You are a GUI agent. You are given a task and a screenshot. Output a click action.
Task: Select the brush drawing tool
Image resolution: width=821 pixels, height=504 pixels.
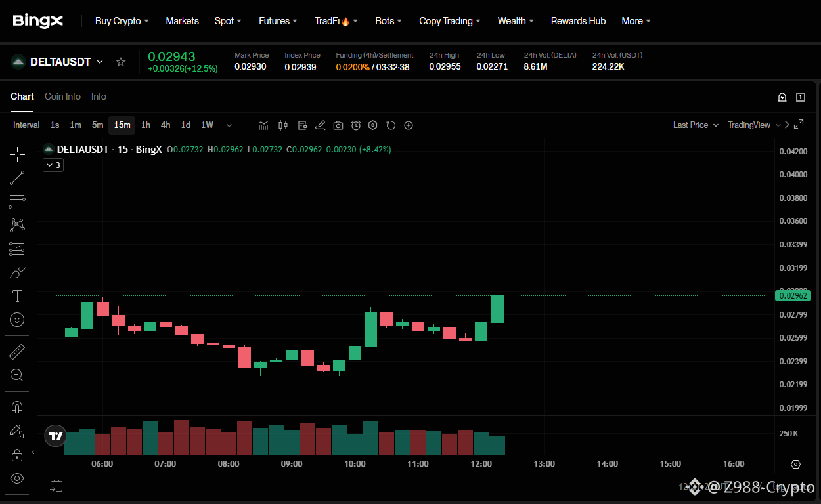pyautogui.click(x=17, y=272)
